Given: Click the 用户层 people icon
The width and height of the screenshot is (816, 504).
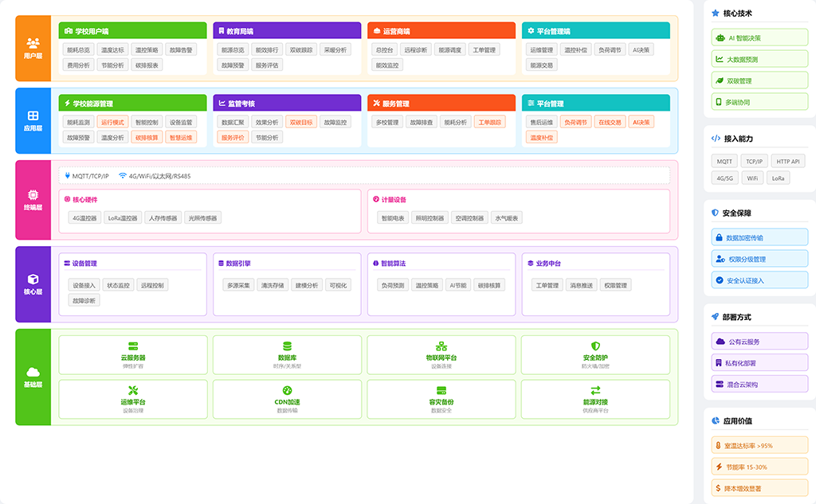Looking at the screenshot, I should point(33,42).
